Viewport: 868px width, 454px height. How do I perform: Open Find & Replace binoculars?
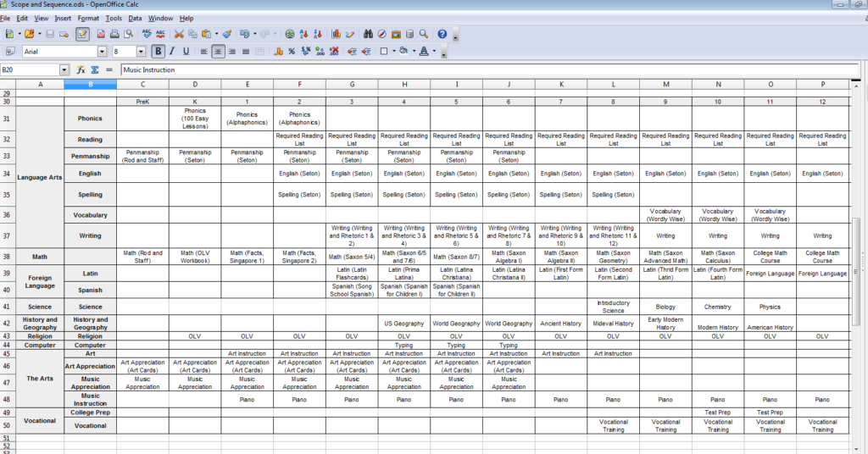(368, 34)
